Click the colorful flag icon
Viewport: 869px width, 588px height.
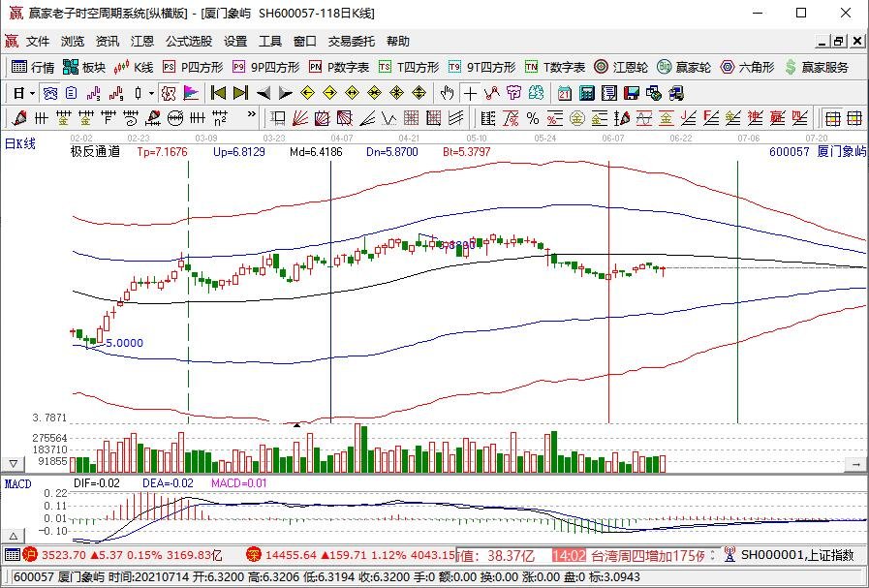190,93
